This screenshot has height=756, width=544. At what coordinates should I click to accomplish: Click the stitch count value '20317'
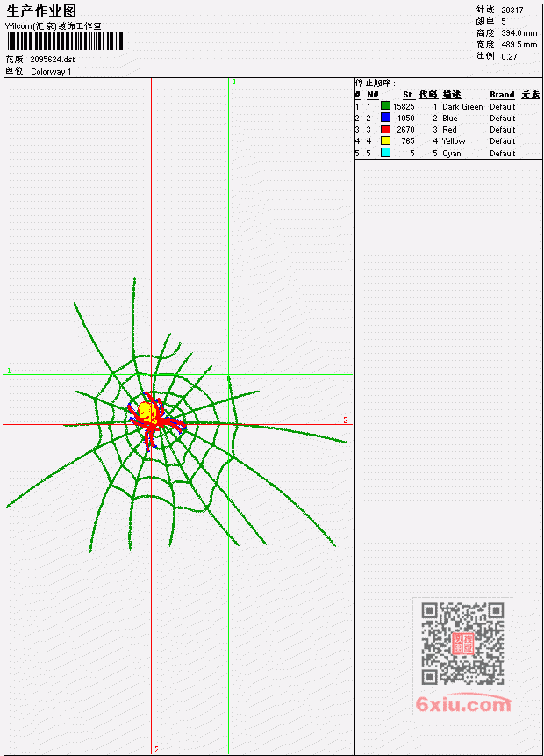coord(512,11)
